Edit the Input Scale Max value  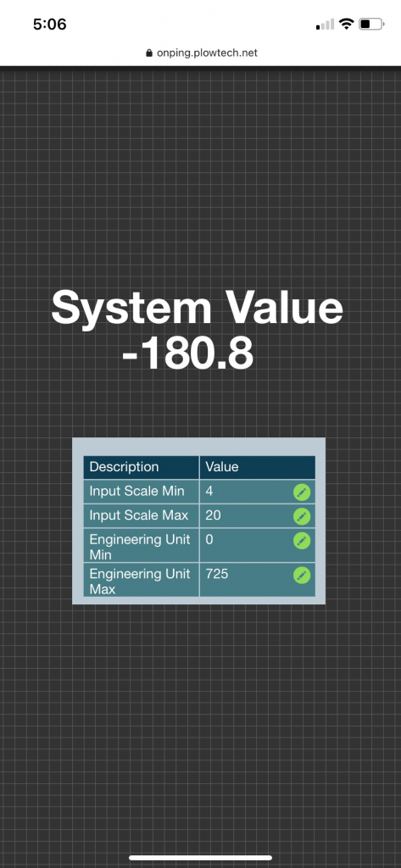(x=302, y=516)
